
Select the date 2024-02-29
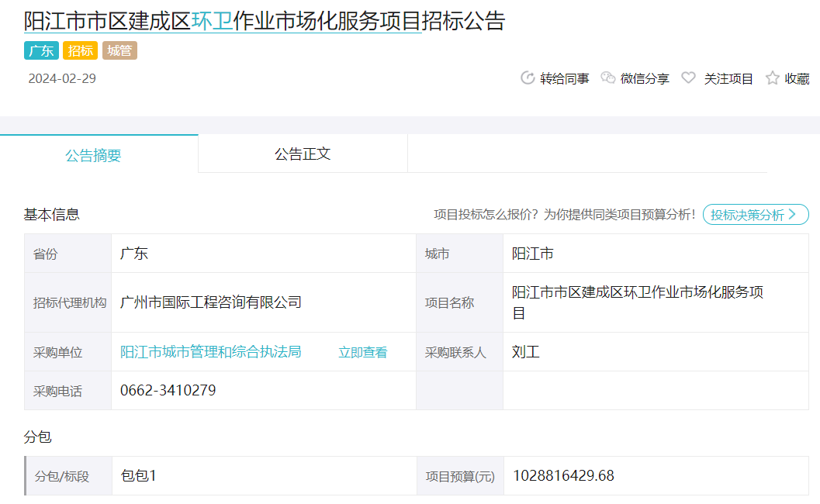click(62, 78)
